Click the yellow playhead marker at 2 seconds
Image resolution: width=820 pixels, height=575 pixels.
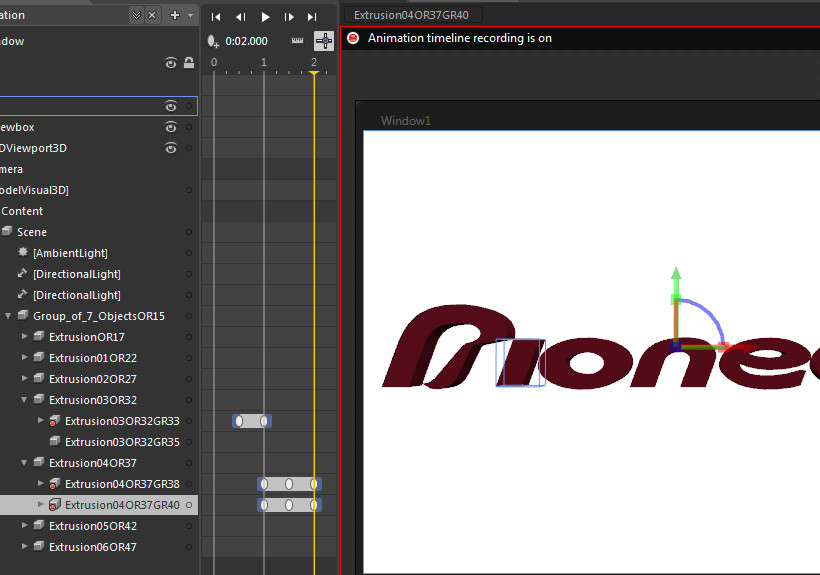tap(314, 73)
